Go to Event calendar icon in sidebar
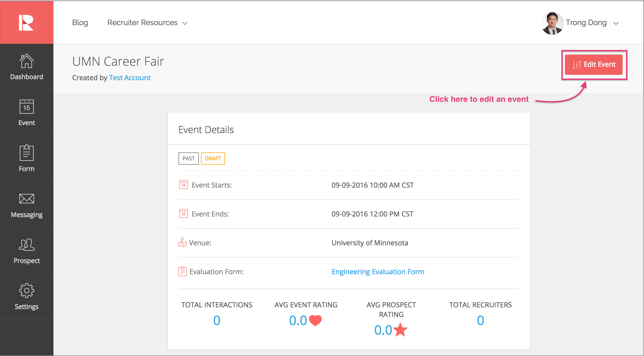The width and height of the screenshot is (644, 356). click(x=26, y=107)
